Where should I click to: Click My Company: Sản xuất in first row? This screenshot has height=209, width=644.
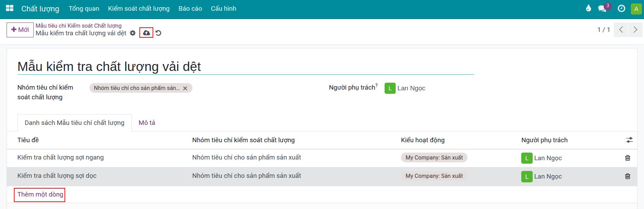(434, 158)
